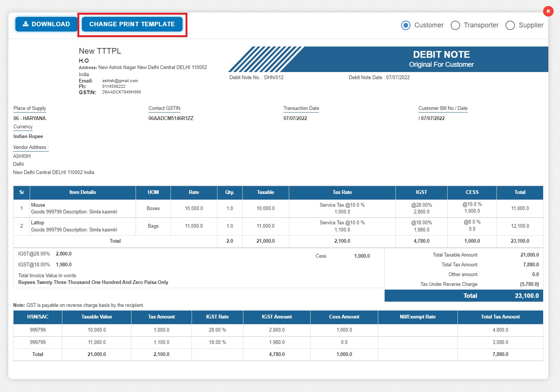The image size is (560, 392).
Task: Click phone number 0114556222
Action: [114, 86]
